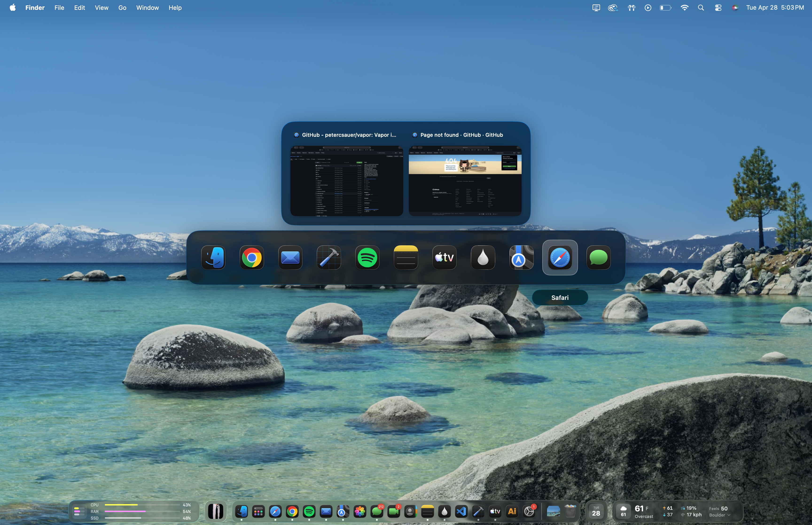This screenshot has height=525, width=812.
Task: Select Xcode hammer icon in app switcher
Action: 329,258
